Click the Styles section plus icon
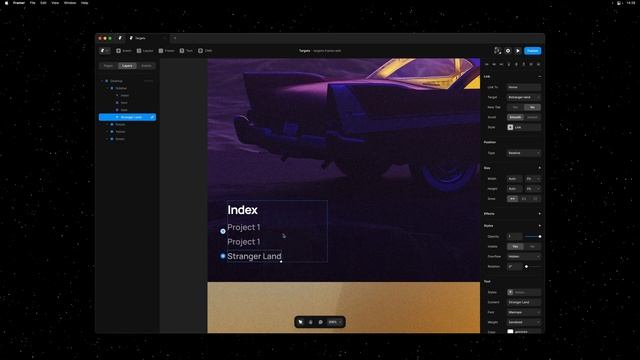Viewport: 640px width, 360px height. 540,226
